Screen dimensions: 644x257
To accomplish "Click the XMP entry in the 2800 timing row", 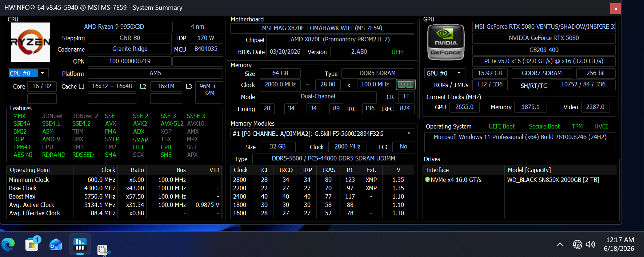I will point(371,180).
